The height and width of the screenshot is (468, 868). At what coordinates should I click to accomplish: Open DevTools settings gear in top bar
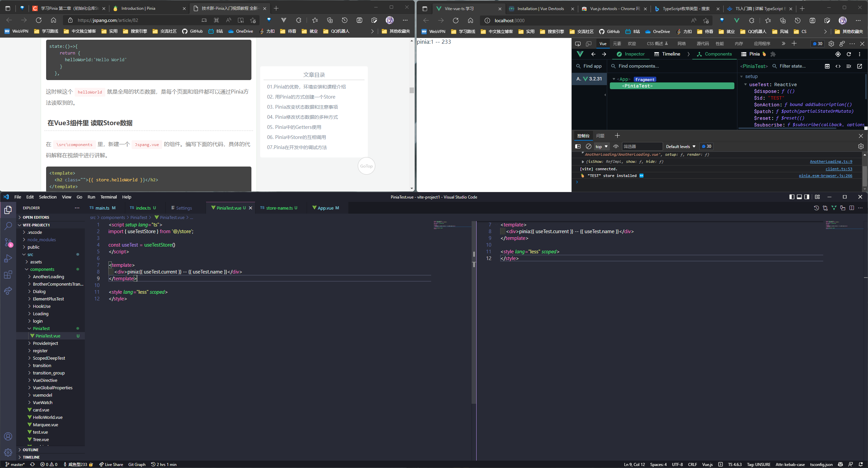tap(831, 43)
